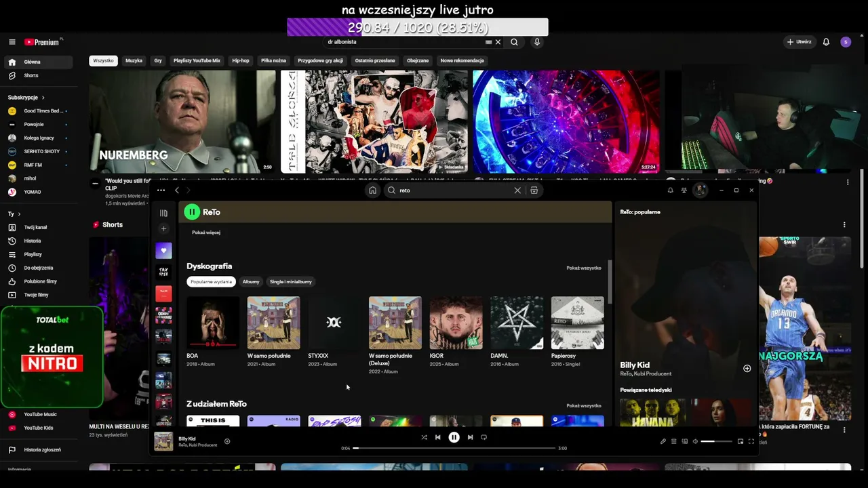Viewport: 868px width, 488px height.
Task: Go back in Spotify navigation
Action: [177, 190]
